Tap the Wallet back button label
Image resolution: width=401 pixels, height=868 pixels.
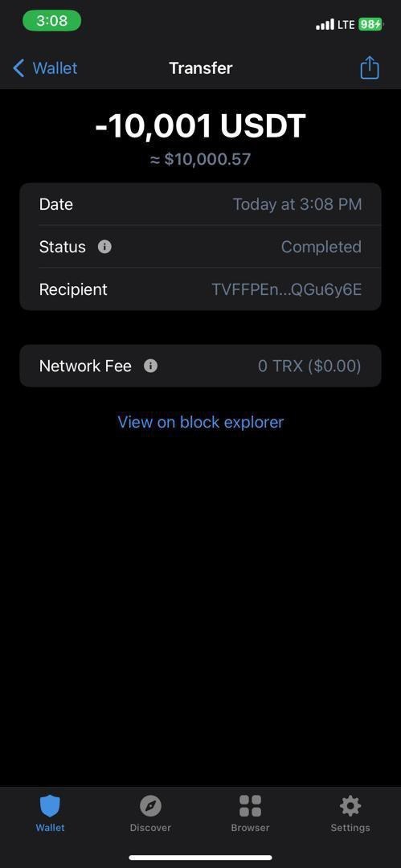click(x=55, y=68)
